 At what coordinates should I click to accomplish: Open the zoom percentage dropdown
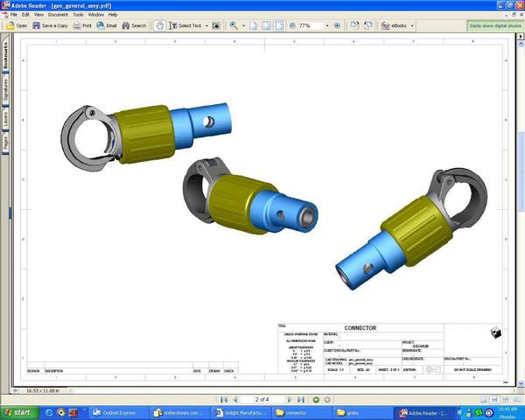327,25
